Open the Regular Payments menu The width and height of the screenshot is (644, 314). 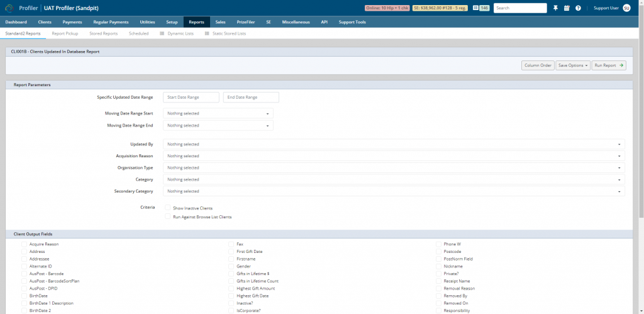tap(111, 22)
